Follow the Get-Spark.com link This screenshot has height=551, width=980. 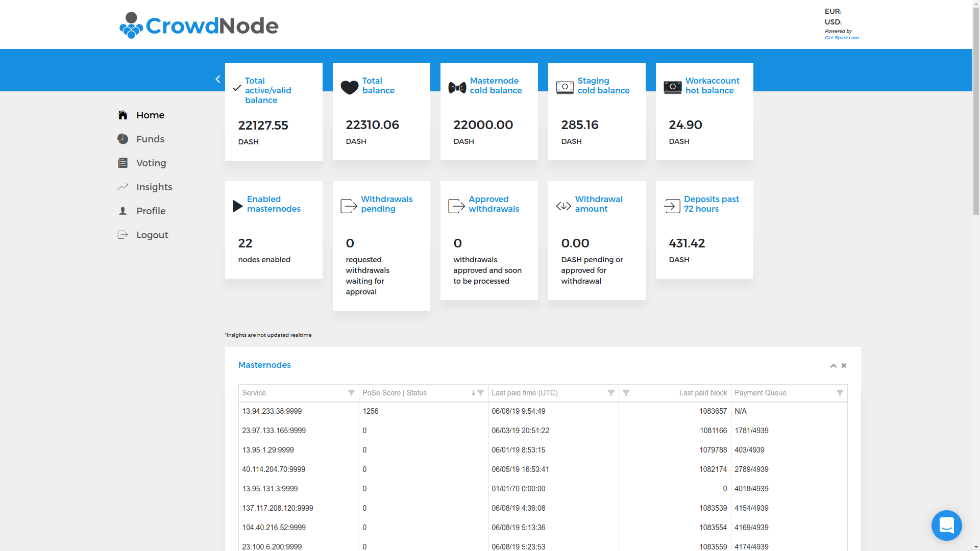[842, 38]
